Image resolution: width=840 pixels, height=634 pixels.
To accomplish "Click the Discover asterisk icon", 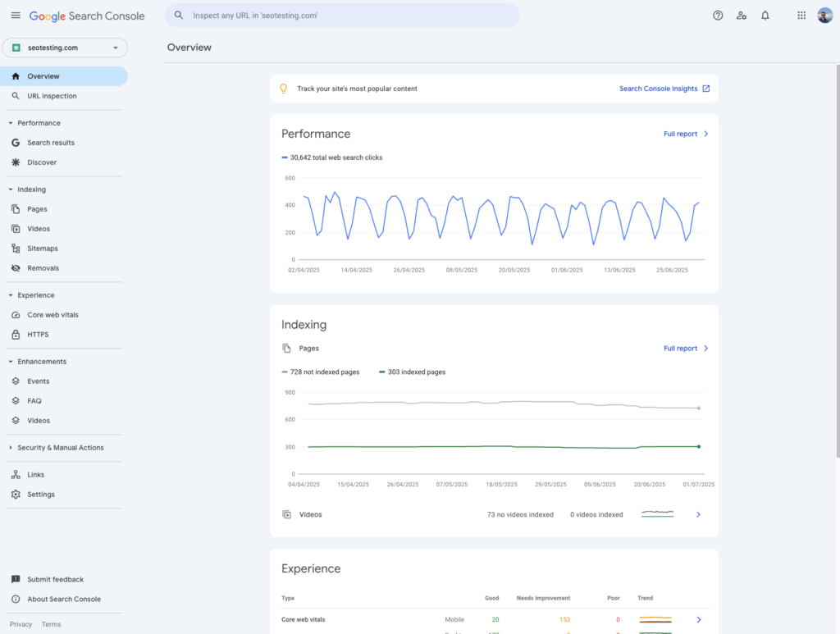I will point(16,162).
